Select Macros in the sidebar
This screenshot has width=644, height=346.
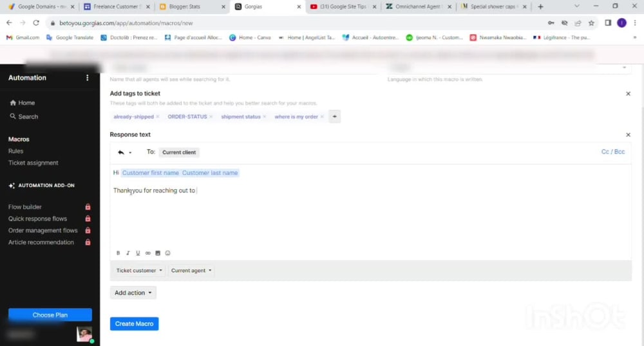(19, 139)
